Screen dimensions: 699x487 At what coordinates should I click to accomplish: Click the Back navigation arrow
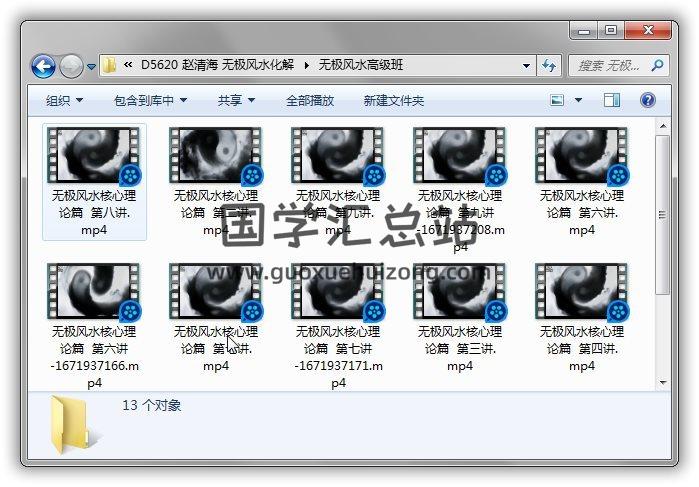(x=43, y=66)
